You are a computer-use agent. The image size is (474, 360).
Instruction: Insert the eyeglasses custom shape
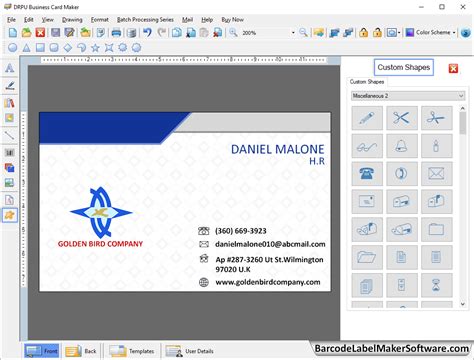(x=367, y=146)
